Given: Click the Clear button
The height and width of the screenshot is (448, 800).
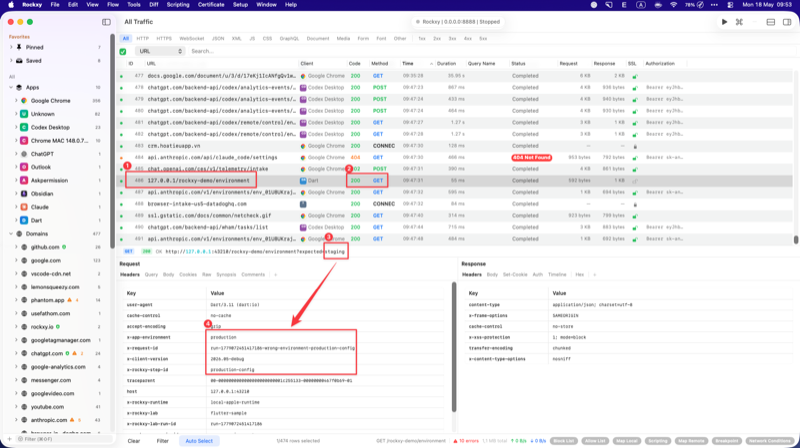Looking at the screenshot, I should point(134,441).
